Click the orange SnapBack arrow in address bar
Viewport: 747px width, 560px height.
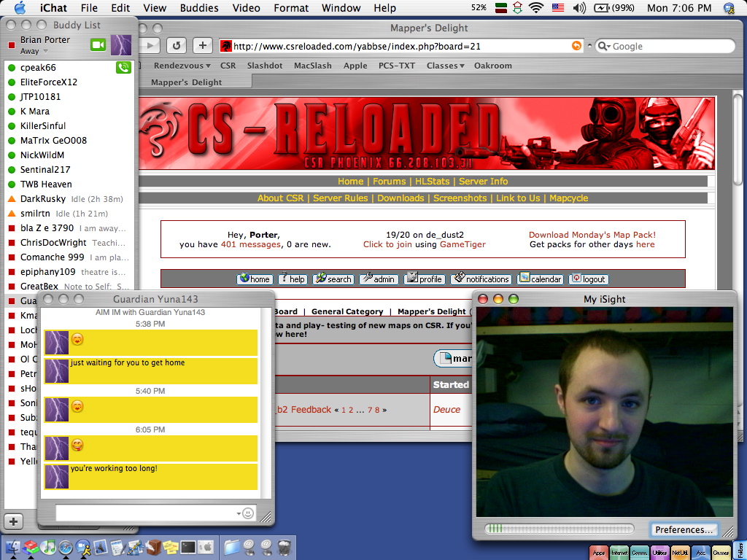point(577,46)
